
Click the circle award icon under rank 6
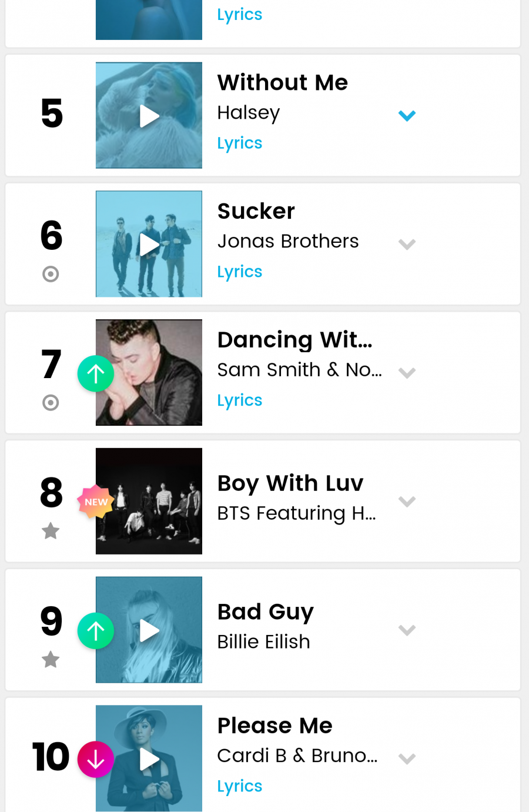[x=51, y=274]
